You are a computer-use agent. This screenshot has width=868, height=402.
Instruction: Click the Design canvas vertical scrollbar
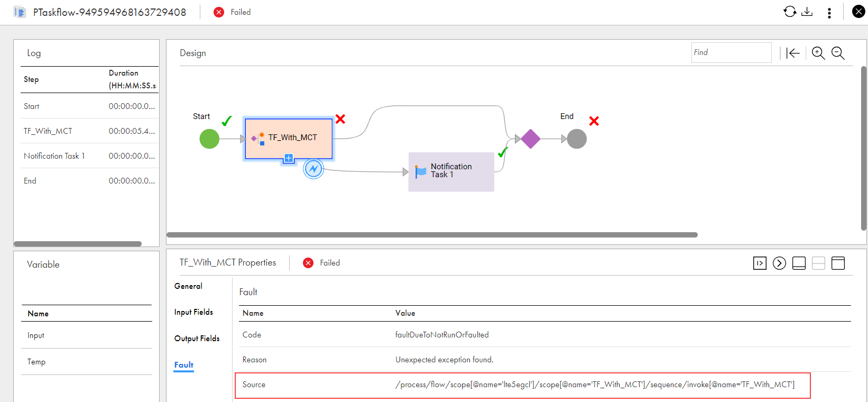tap(864, 148)
